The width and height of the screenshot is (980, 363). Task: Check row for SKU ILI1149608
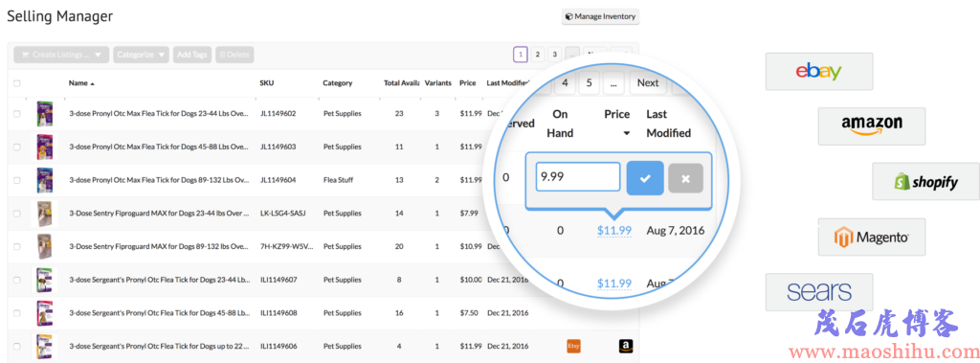[x=17, y=313]
